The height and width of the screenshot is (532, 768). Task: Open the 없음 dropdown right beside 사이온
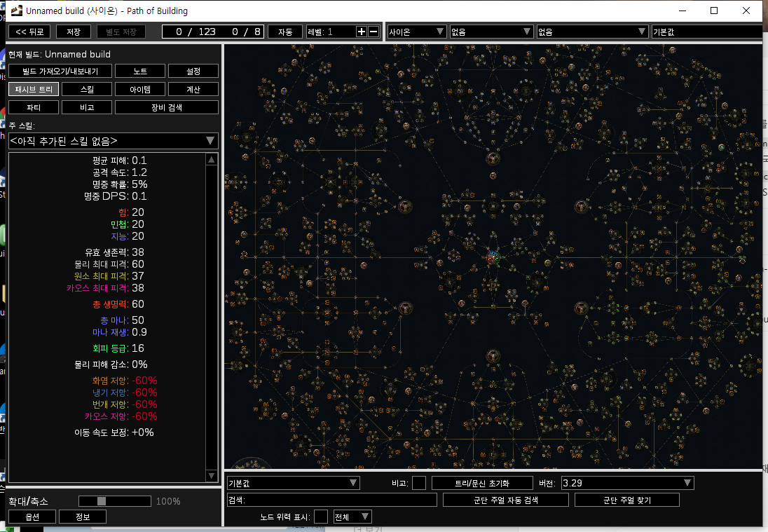coord(491,32)
